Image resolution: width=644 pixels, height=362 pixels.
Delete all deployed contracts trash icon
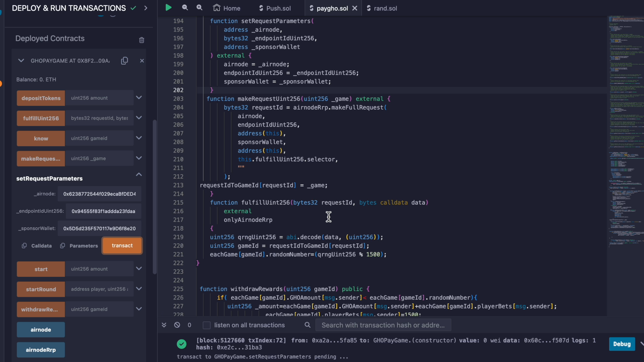pos(142,40)
